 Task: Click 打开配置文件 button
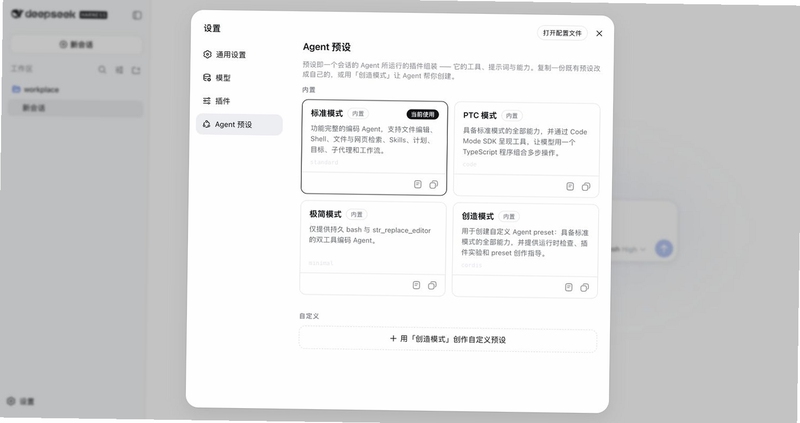[x=562, y=33]
